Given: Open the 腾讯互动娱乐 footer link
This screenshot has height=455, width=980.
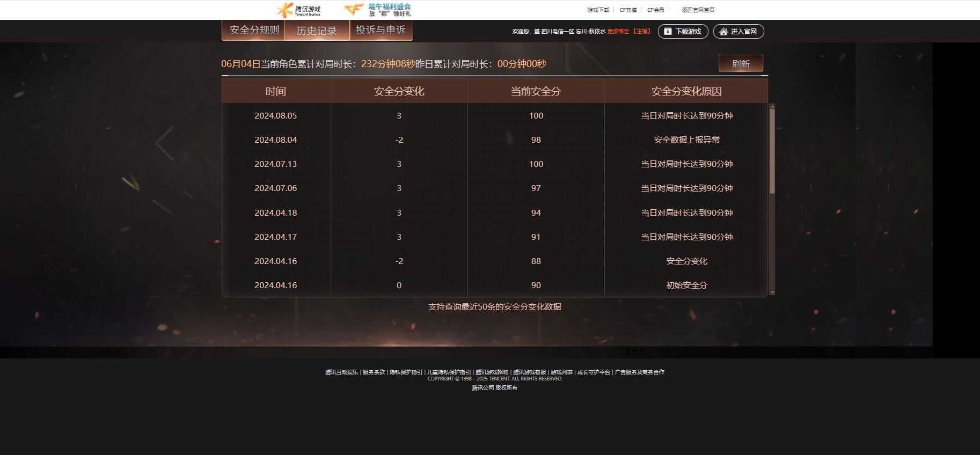Looking at the screenshot, I should pos(341,372).
